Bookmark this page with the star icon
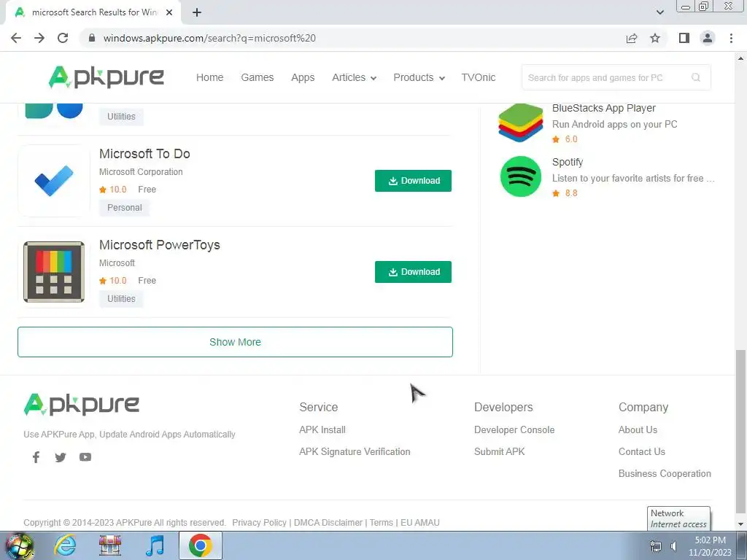 pyautogui.click(x=655, y=38)
